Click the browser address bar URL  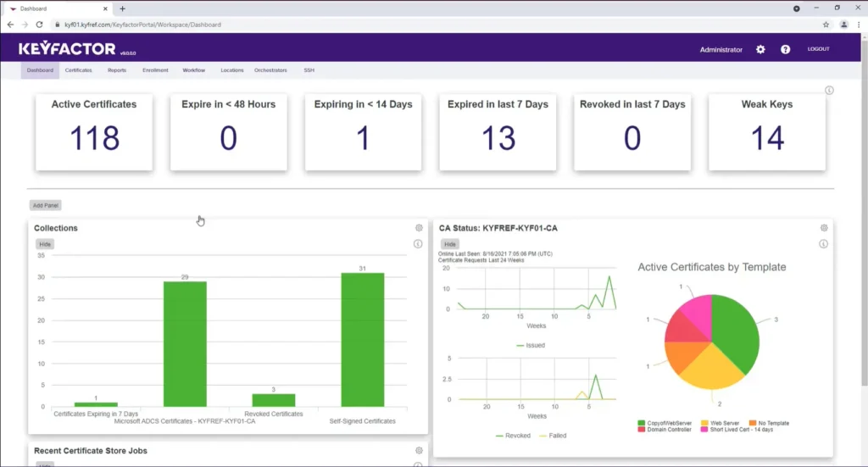click(142, 25)
